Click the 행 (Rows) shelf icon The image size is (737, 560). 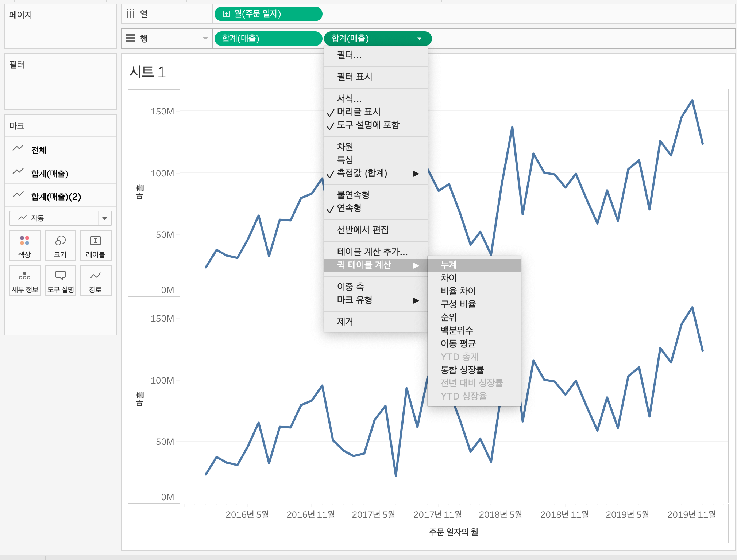131,38
